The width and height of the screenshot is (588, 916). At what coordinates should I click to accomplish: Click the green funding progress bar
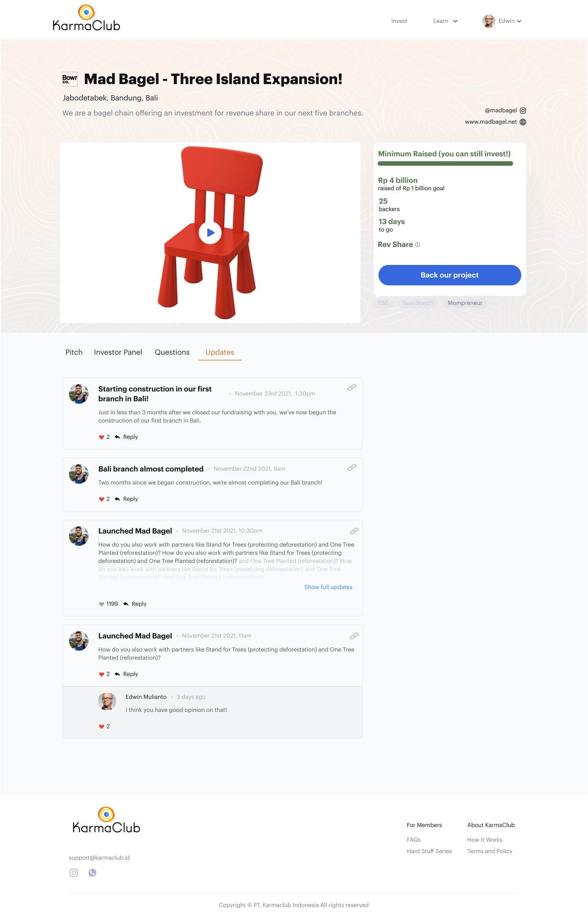pyautogui.click(x=445, y=164)
